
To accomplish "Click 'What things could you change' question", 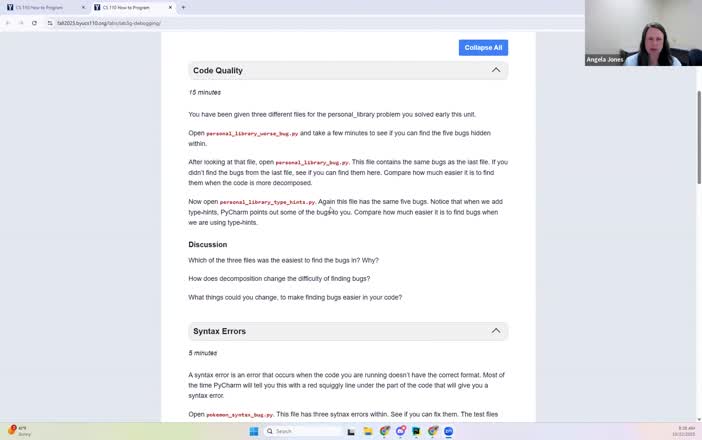I will [295, 297].
